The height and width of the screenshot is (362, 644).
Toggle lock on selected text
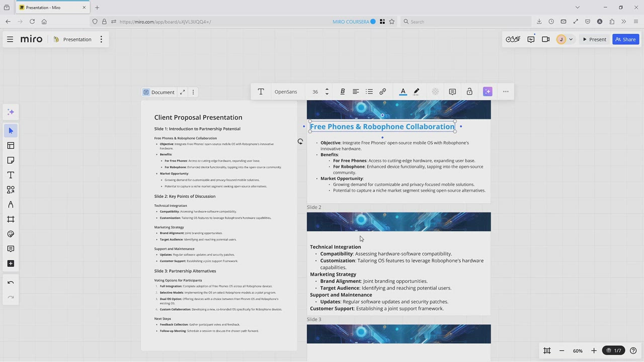pyautogui.click(x=469, y=92)
